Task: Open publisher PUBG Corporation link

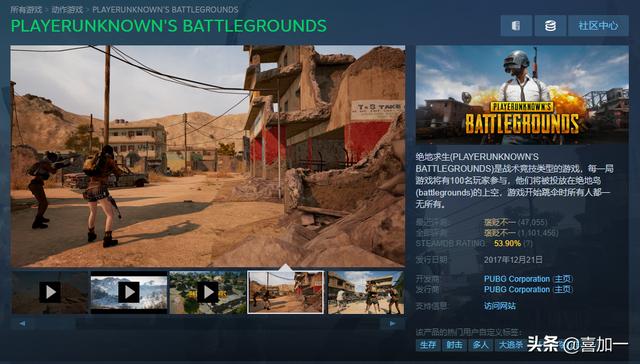Action: 517,289
